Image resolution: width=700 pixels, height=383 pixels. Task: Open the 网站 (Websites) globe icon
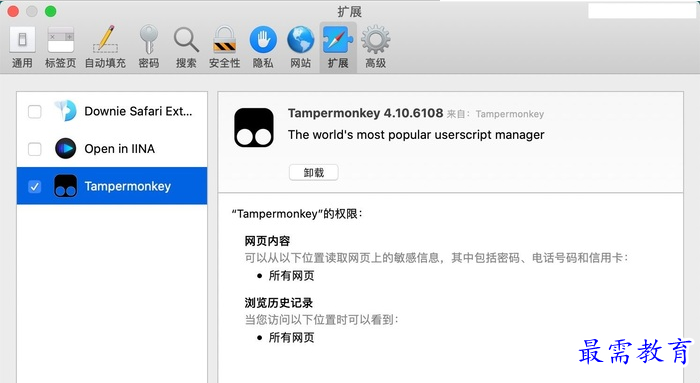(300, 39)
